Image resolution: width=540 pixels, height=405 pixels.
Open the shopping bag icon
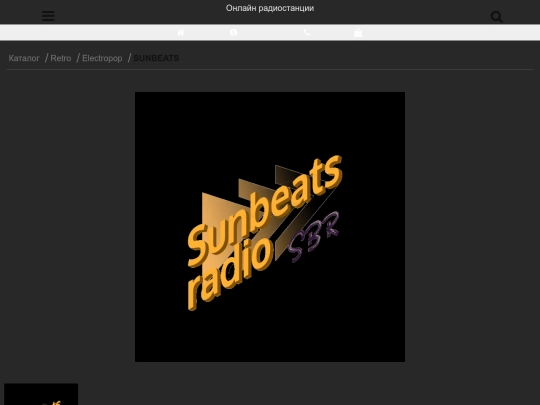click(x=358, y=32)
